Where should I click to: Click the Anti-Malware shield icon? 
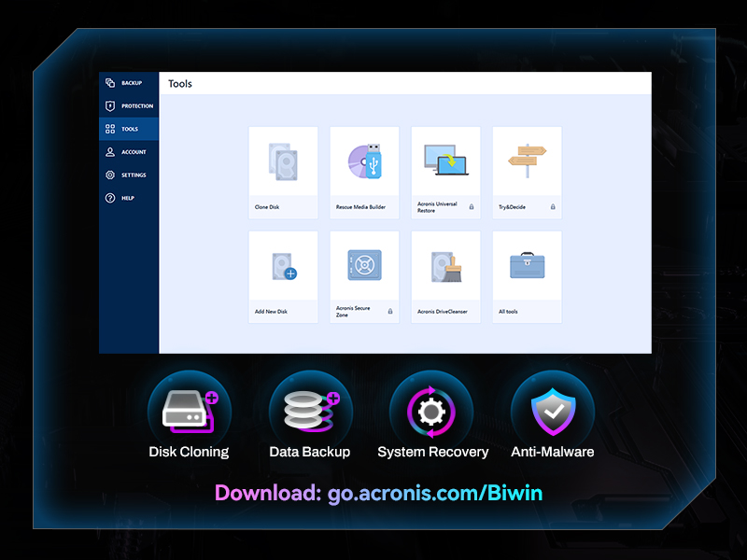pyautogui.click(x=553, y=411)
